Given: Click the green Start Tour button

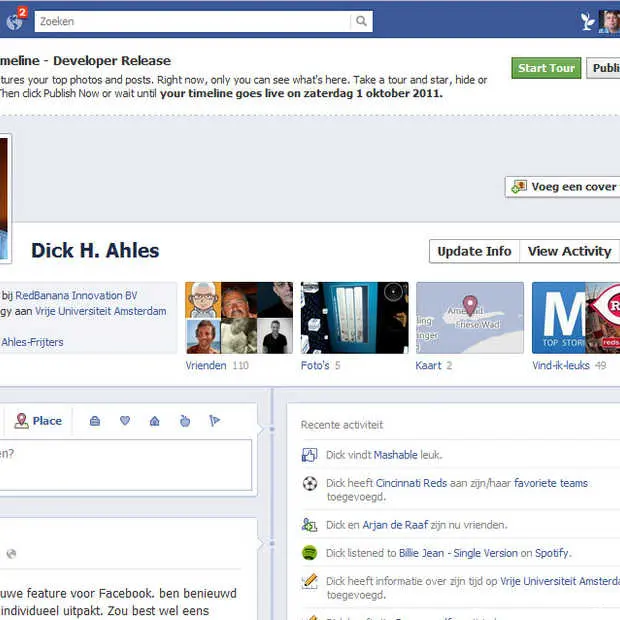Looking at the screenshot, I should [546, 68].
